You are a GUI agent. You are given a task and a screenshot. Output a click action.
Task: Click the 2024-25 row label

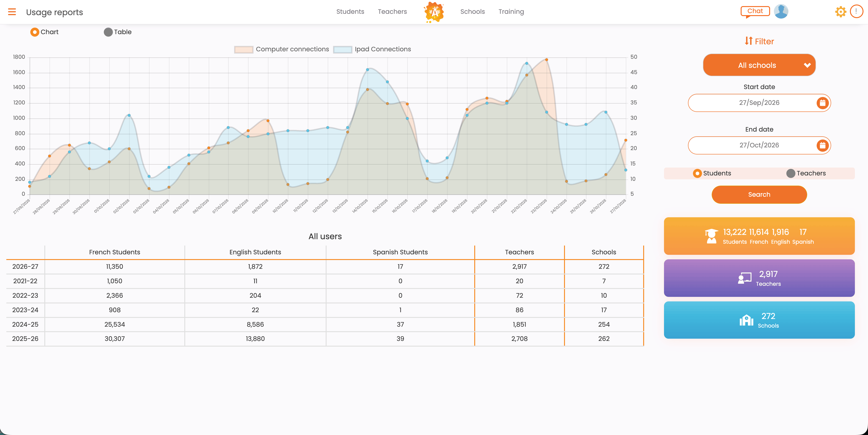(25, 324)
